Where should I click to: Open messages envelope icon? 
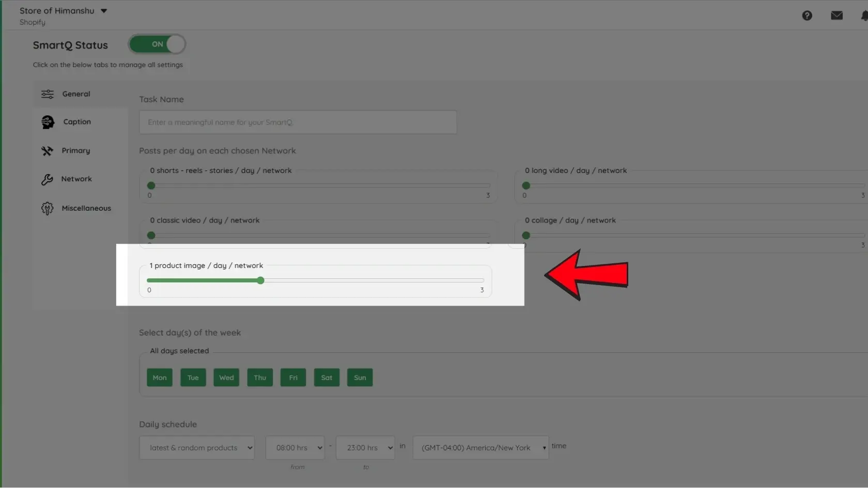[837, 15]
